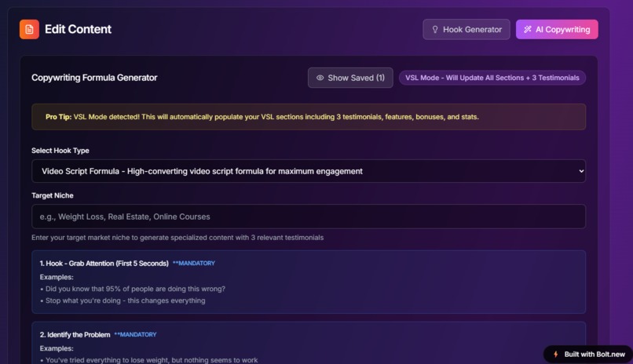Focus the Target Niche input field
Image resolution: width=633 pixels, height=364 pixels.
(x=309, y=217)
